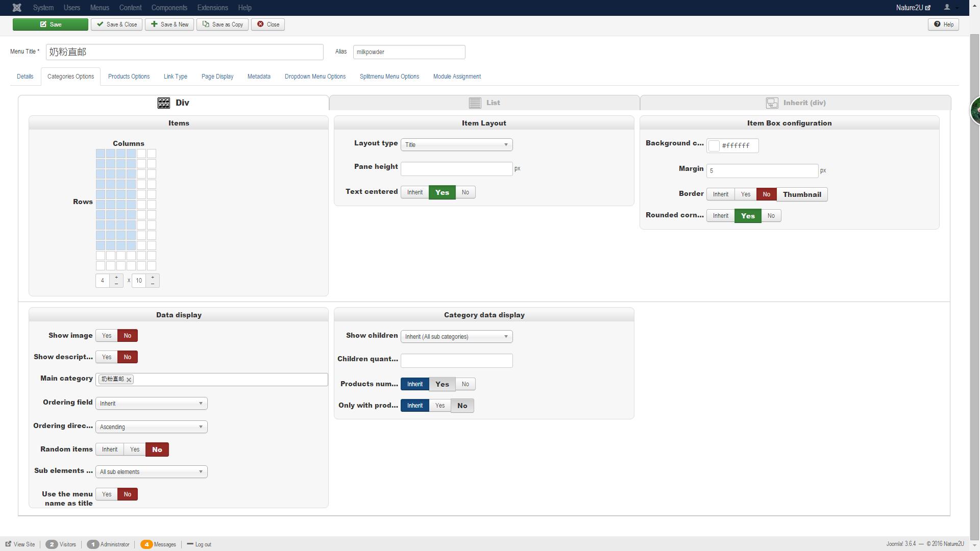Viewport: 980px width, 551px height.
Task: Open the Show children dropdown
Action: (x=456, y=337)
